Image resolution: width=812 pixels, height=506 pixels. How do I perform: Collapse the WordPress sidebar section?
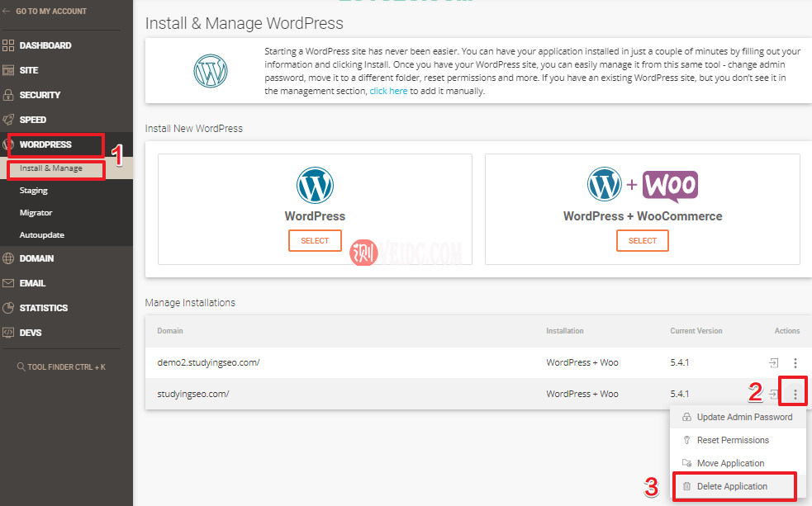click(x=45, y=144)
